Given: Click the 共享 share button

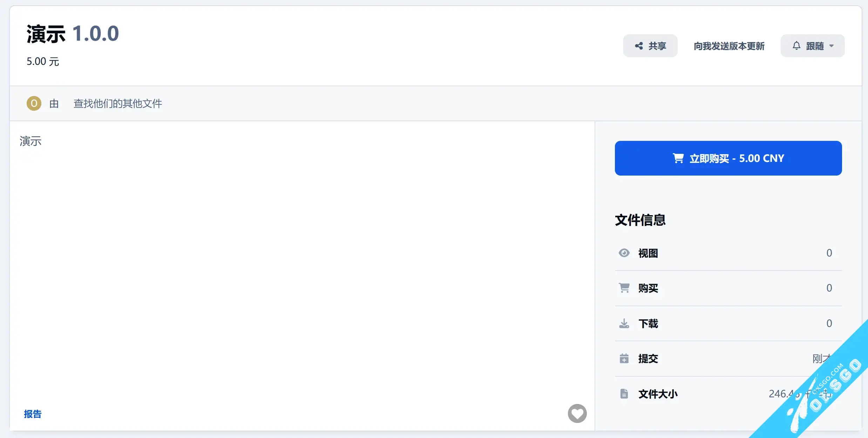Looking at the screenshot, I should click(650, 46).
